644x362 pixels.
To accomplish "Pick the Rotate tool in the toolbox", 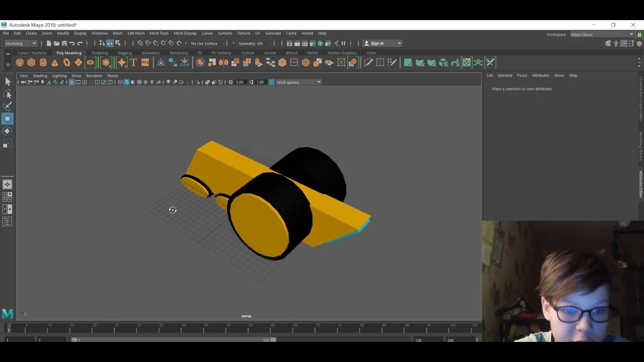I will [8, 131].
